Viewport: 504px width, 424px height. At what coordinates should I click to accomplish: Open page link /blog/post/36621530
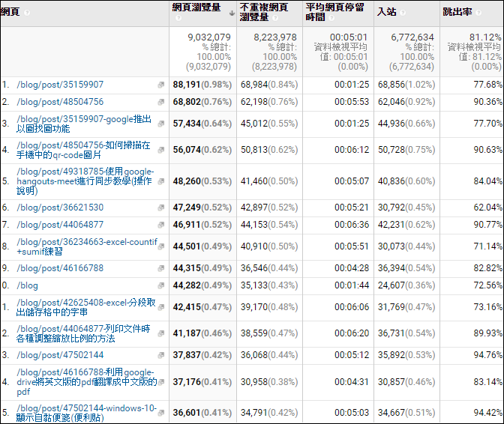pos(60,208)
